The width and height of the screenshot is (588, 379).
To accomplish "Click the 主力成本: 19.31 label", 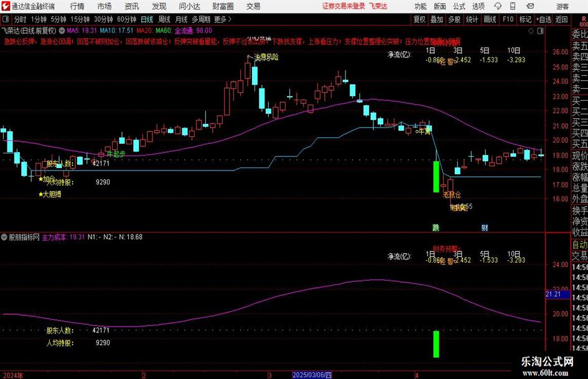I will point(63,236).
